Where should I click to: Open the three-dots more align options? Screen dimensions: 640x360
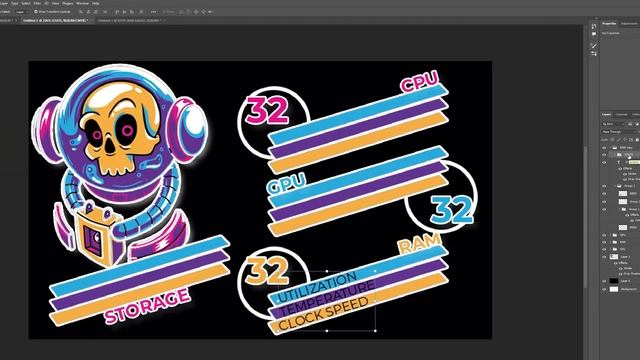click(x=153, y=12)
